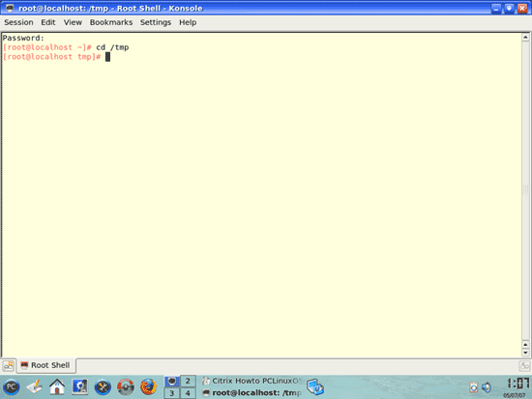Switch to virtual desktop 4
This screenshot has height=399, width=532.
[x=188, y=393]
